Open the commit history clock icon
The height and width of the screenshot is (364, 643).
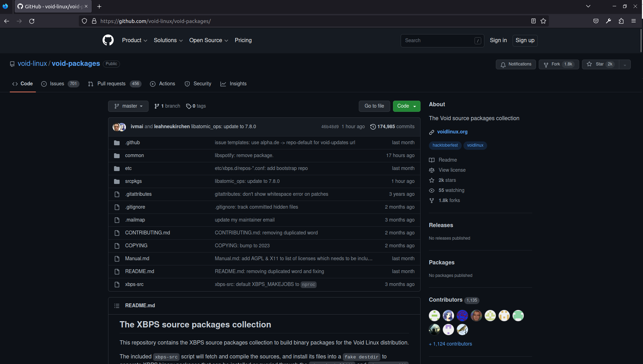pyautogui.click(x=373, y=127)
